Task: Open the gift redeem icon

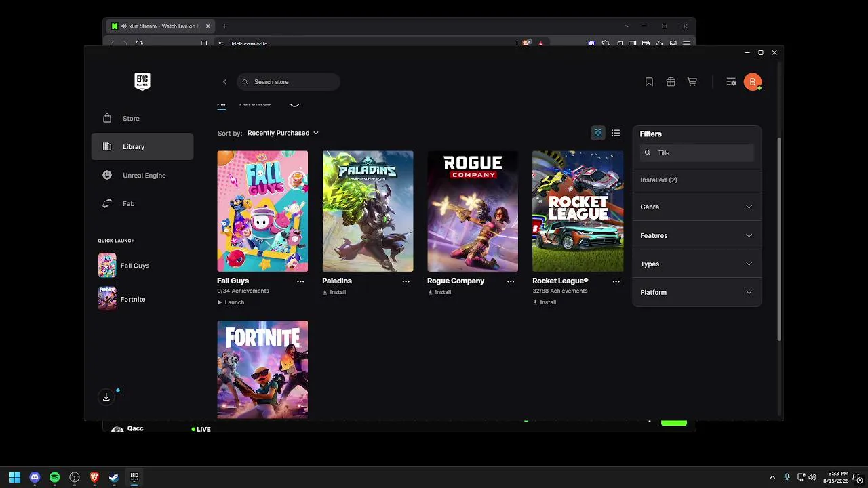Action: [x=671, y=82]
